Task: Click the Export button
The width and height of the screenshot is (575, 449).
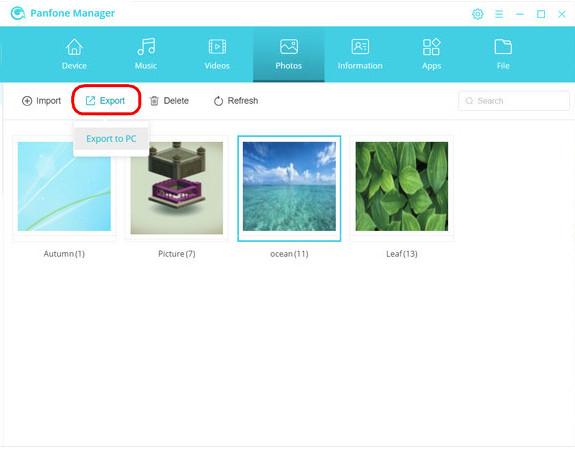Action: [106, 101]
